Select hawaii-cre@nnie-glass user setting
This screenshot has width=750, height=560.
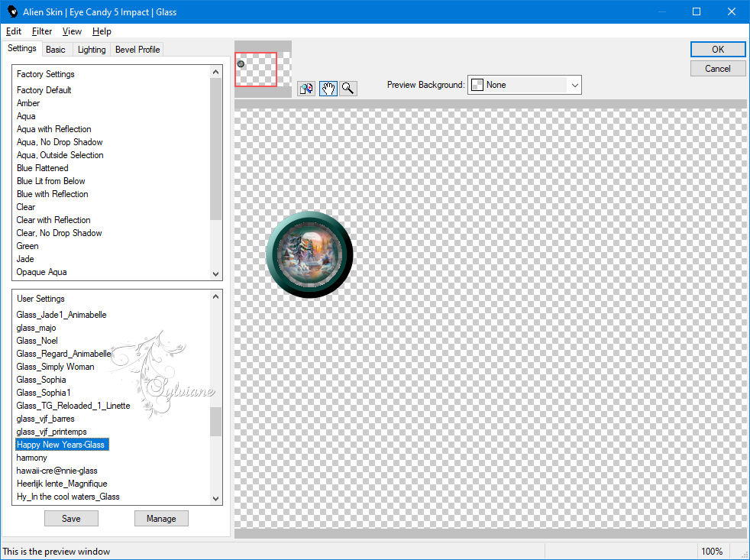pyautogui.click(x=57, y=470)
